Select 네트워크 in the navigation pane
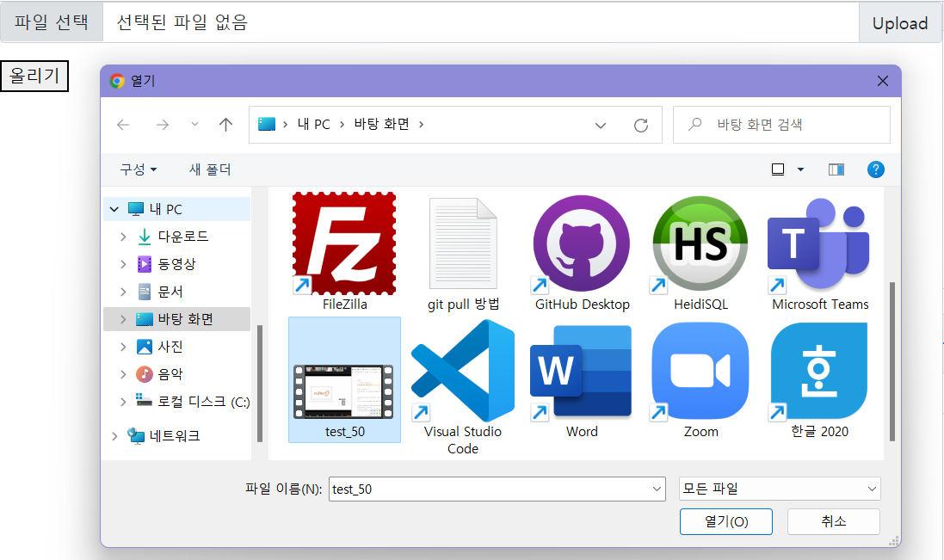The height and width of the screenshot is (560, 944). pos(174,436)
